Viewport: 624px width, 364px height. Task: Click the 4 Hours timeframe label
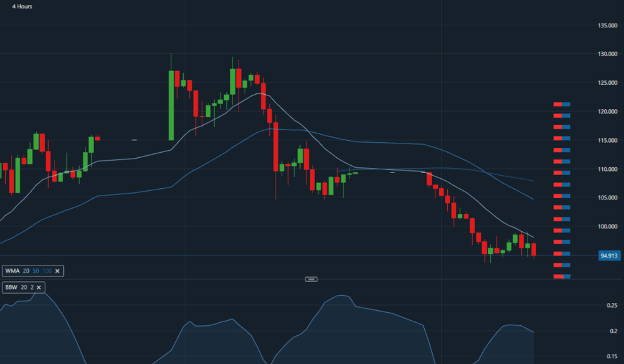coord(22,7)
